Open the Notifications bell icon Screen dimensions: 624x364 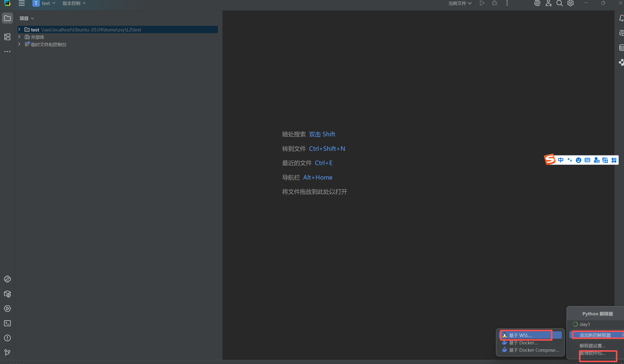click(621, 18)
